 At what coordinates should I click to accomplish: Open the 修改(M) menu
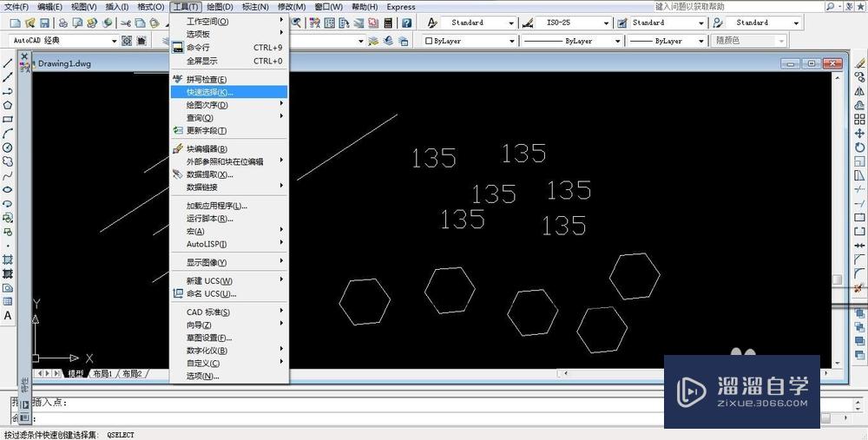tap(292, 7)
